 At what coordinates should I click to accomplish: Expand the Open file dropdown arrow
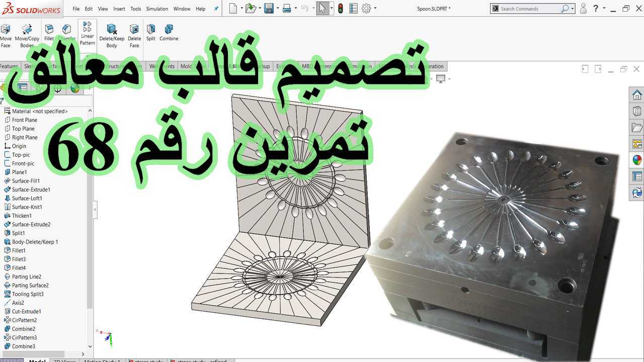tap(260, 9)
